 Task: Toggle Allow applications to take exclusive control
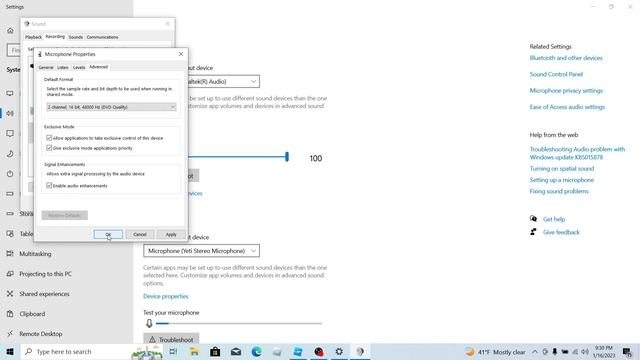pyautogui.click(x=49, y=138)
